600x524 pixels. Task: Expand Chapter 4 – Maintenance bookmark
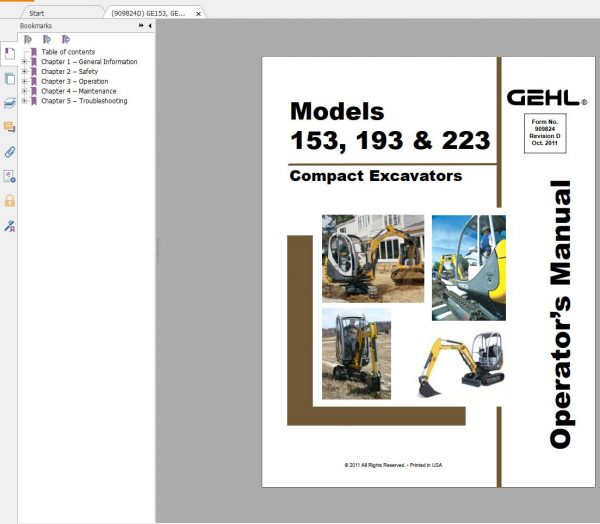coord(24,91)
